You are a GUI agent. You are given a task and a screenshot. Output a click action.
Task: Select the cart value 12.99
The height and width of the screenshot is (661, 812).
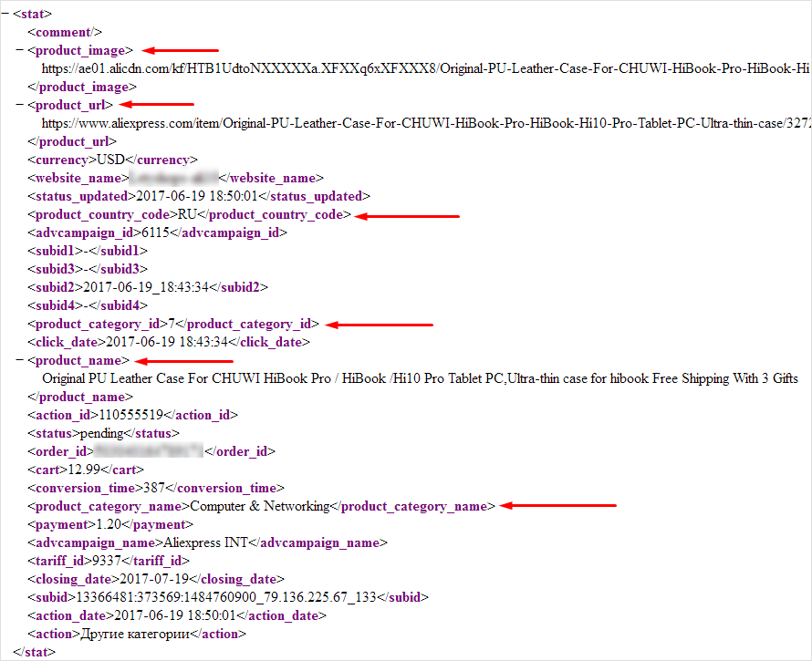click(x=84, y=470)
